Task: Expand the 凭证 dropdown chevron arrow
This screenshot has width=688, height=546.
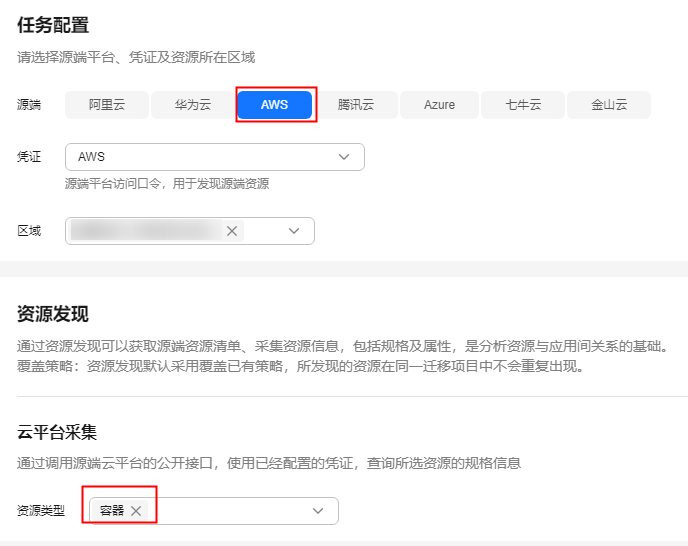Action: (344, 157)
